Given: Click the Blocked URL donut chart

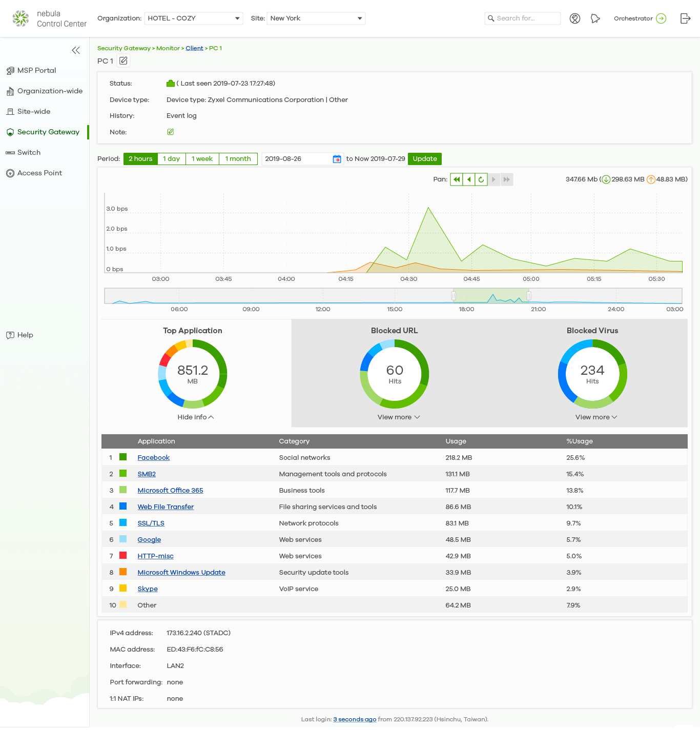Looking at the screenshot, I should point(395,374).
